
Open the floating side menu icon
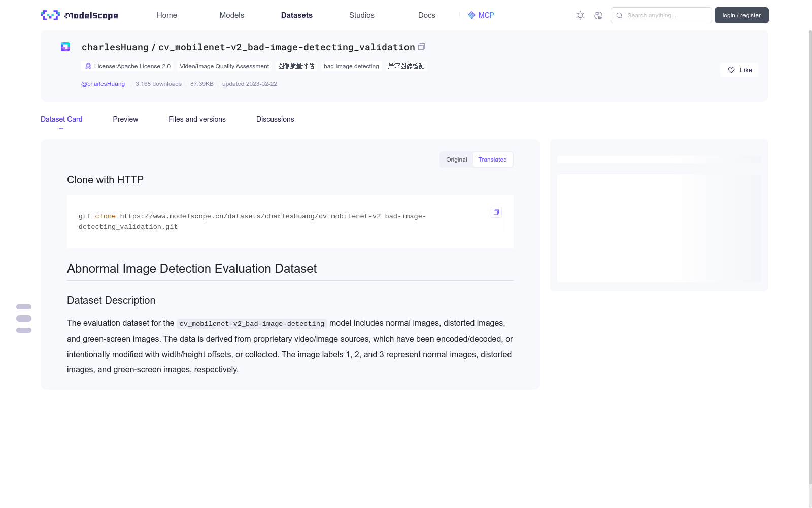[x=24, y=319]
